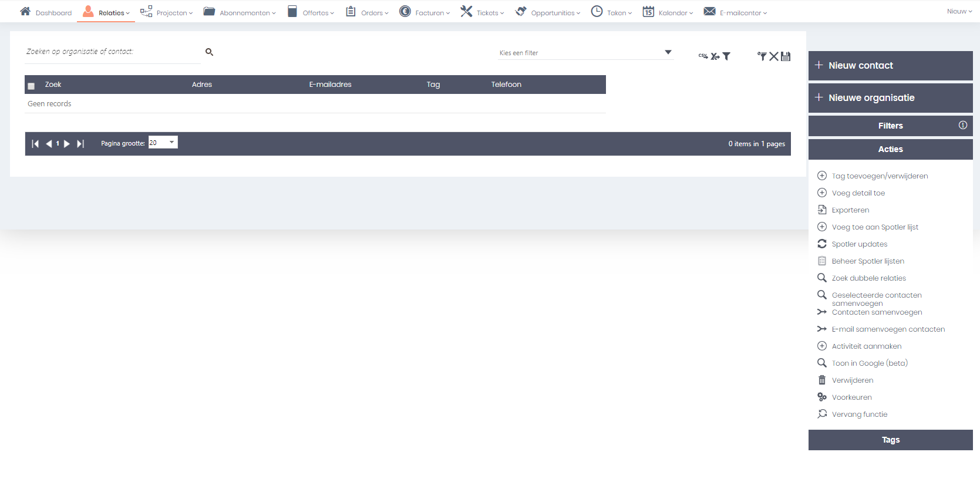980x489 pixels.
Task: Open the Kies een filter dropdown
Action: [x=585, y=53]
